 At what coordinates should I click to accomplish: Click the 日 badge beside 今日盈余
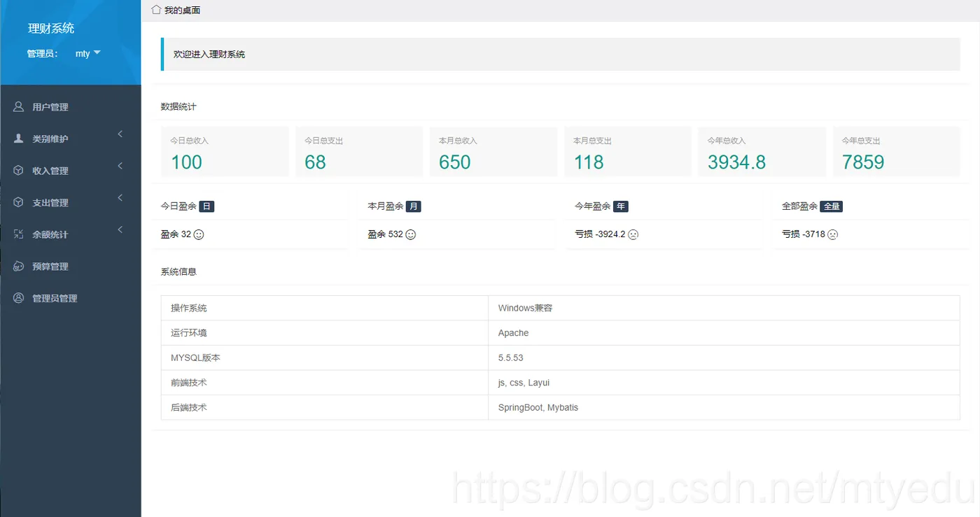tap(206, 206)
